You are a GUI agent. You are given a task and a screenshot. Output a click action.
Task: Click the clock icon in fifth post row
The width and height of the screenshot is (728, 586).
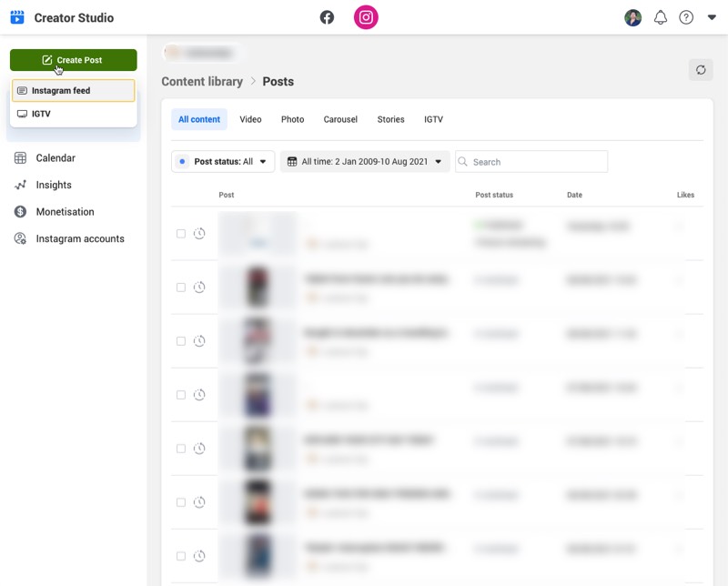coord(199,448)
